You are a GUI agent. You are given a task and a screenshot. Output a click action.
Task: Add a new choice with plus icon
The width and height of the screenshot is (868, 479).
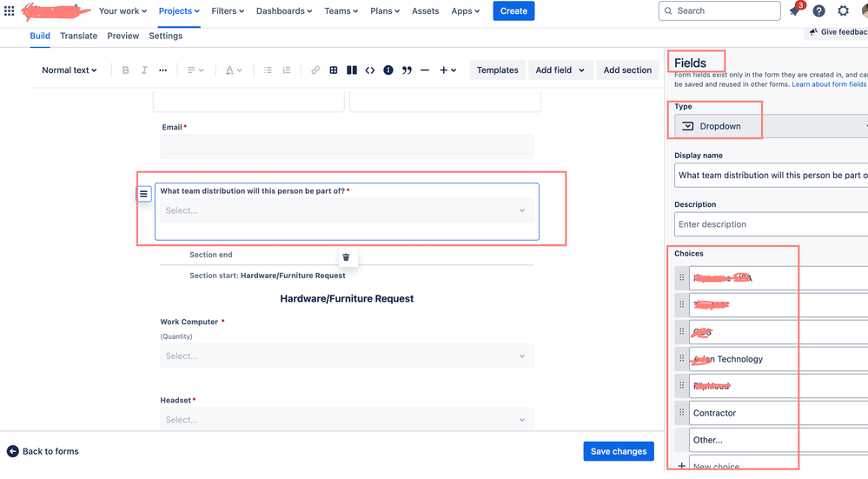coord(681,466)
